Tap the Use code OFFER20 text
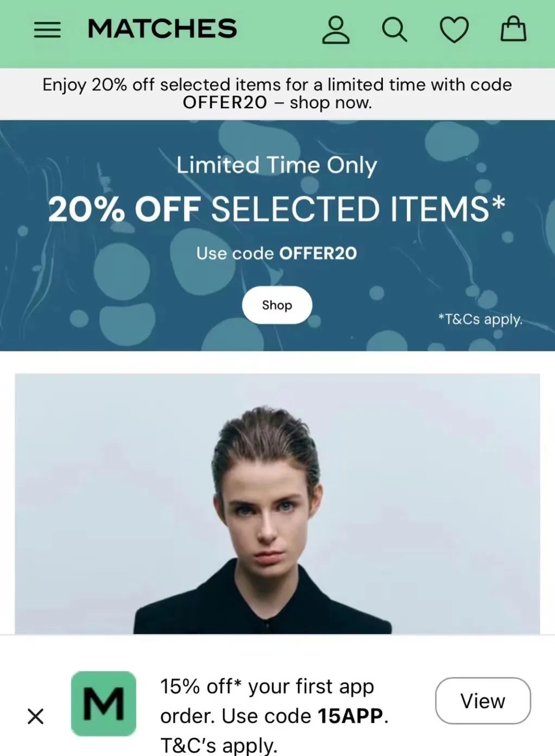The image size is (555, 756). 277,253
